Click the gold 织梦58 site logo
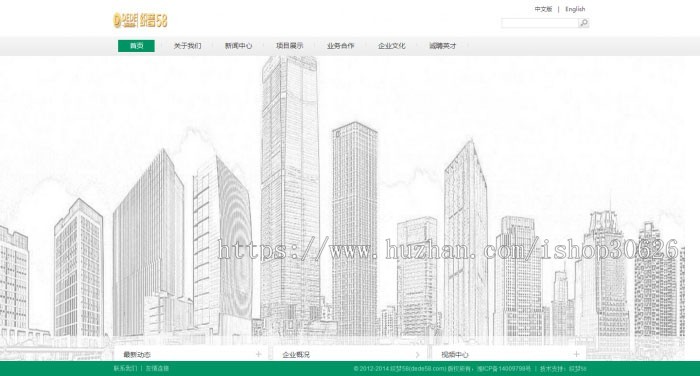The height and width of the screenshot is (376, 700). (140, 20)
